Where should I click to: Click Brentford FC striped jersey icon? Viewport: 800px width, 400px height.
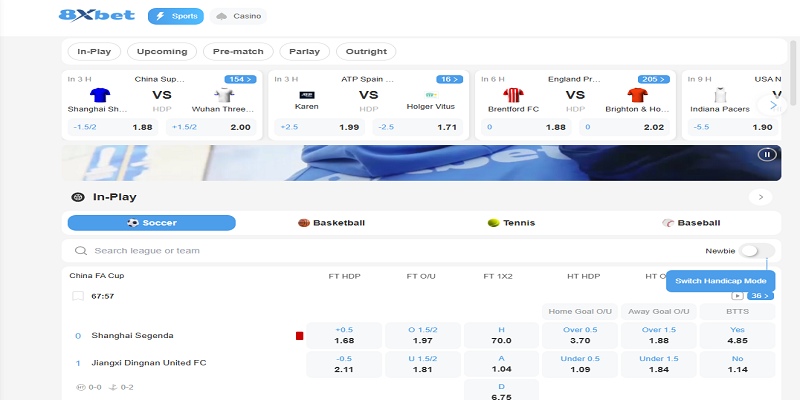[513, 95]
